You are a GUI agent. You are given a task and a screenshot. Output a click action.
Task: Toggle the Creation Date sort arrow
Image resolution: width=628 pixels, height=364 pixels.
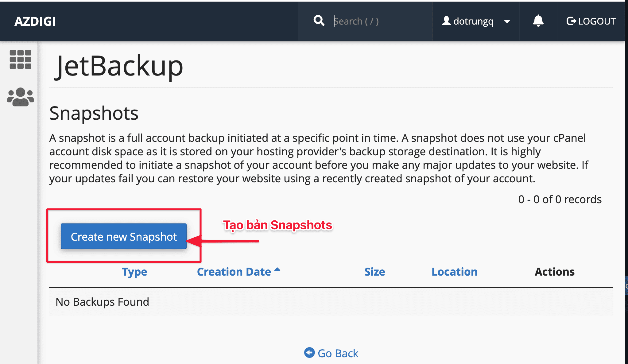point(277,270)
